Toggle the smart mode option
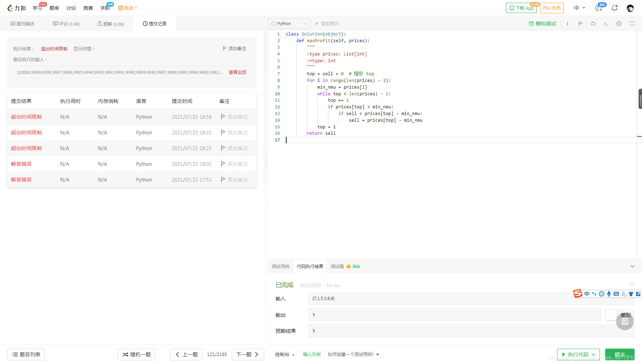 (327, 24)
